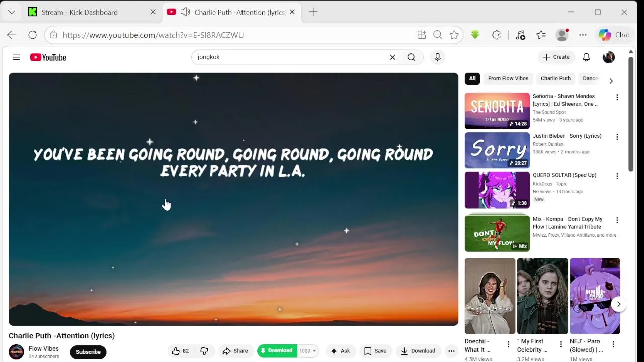The image size is (644, 362).
Task: Open options for Mix Kompa item
Action: [x=617, y=220]
